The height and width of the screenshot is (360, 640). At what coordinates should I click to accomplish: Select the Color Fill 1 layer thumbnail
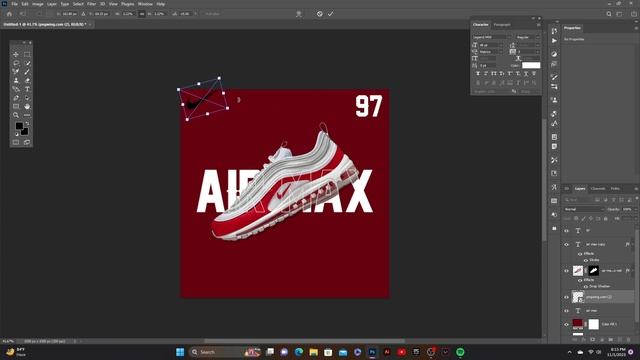(578, 324)
